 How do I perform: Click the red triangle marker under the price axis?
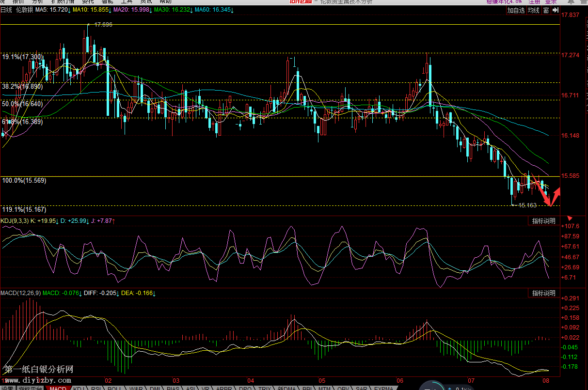tap(570, 219)
